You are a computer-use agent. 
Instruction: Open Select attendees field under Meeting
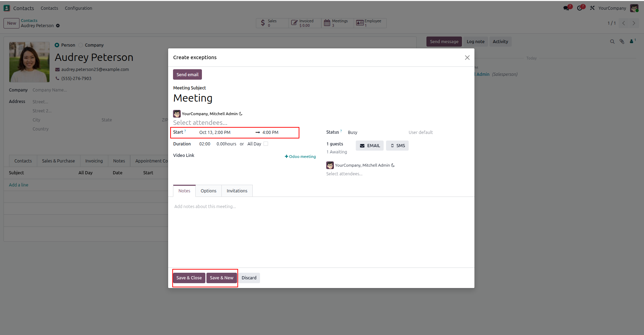click(244, 123)
